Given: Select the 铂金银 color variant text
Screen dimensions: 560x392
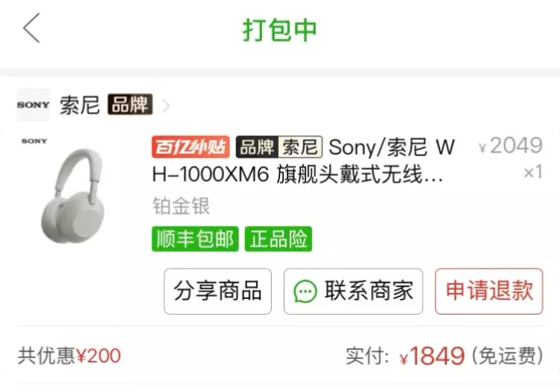Looking at the screenshot, I should pyautogui.click(x=181, y=206).
